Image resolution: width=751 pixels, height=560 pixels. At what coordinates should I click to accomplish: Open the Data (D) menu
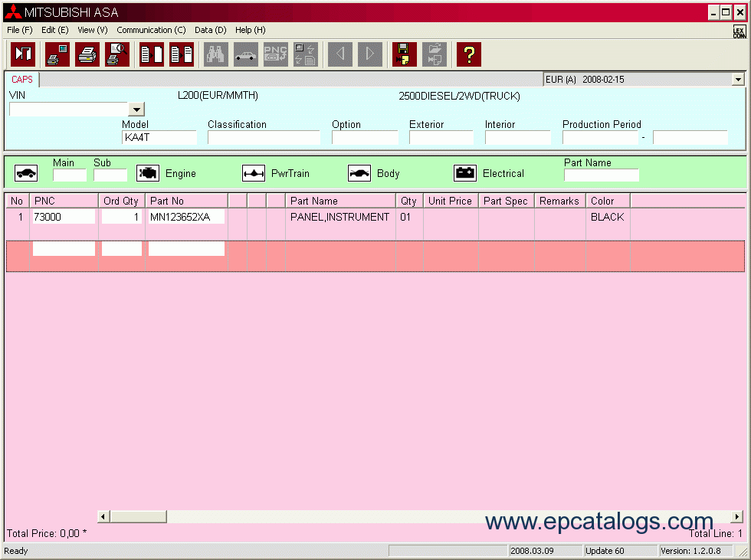coord(210,30)
